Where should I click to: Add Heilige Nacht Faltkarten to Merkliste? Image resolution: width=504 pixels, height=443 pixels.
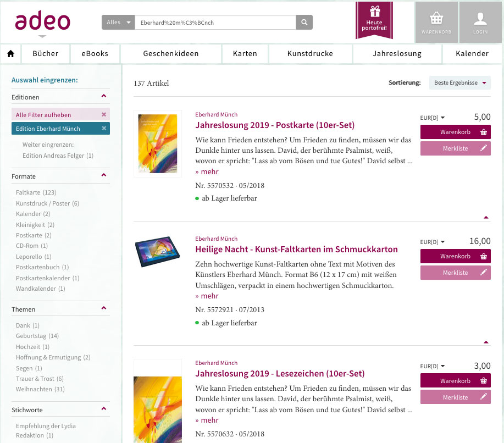[456, 273]
